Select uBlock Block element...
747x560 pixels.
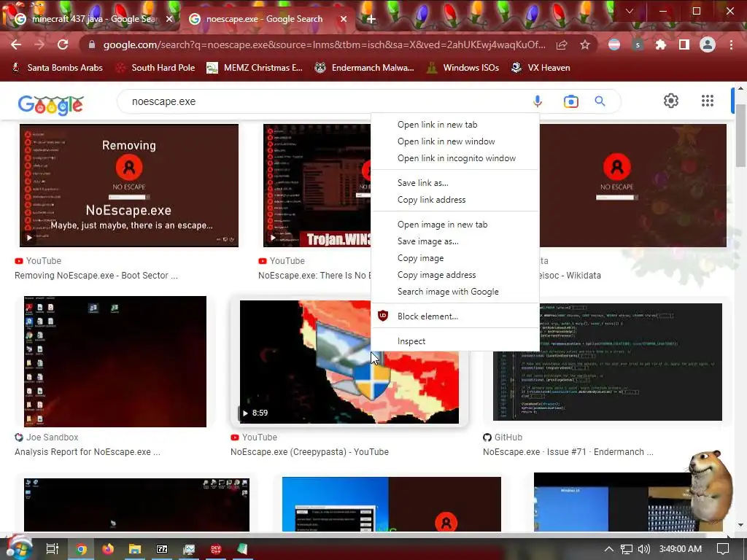455,316
